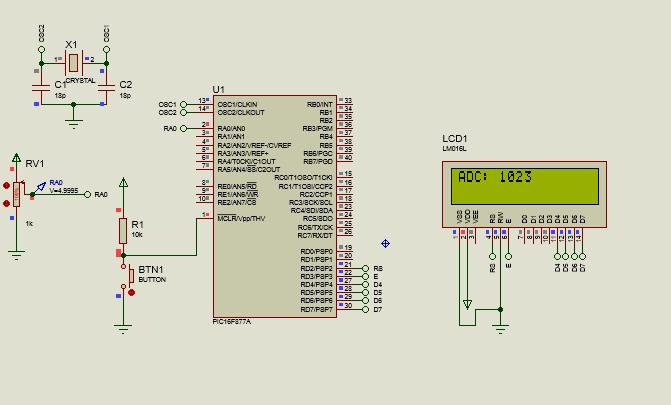This screenshot has height=405, width=671.
Task: Select the OSC1 terminal at pin 13
Action: (x=184, y=104)
